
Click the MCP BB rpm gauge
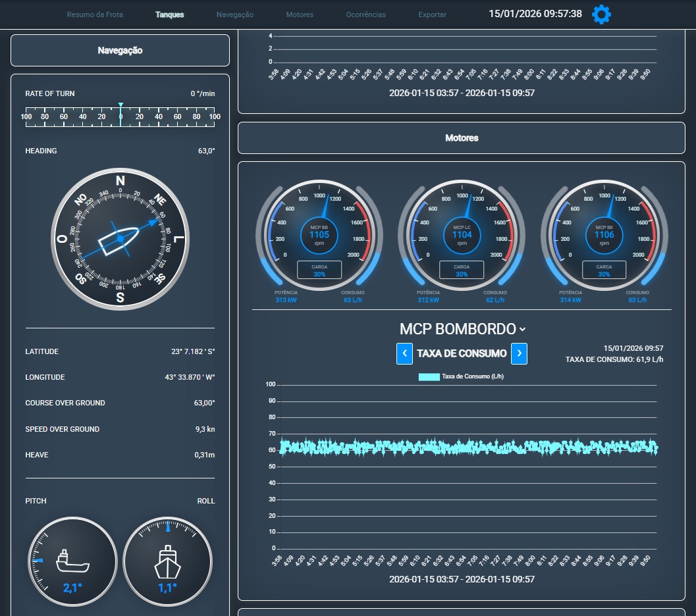coord(319,234)
